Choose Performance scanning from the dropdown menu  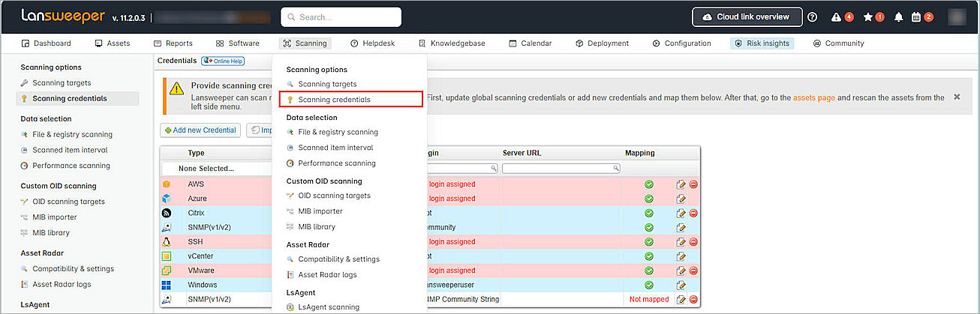336,163
